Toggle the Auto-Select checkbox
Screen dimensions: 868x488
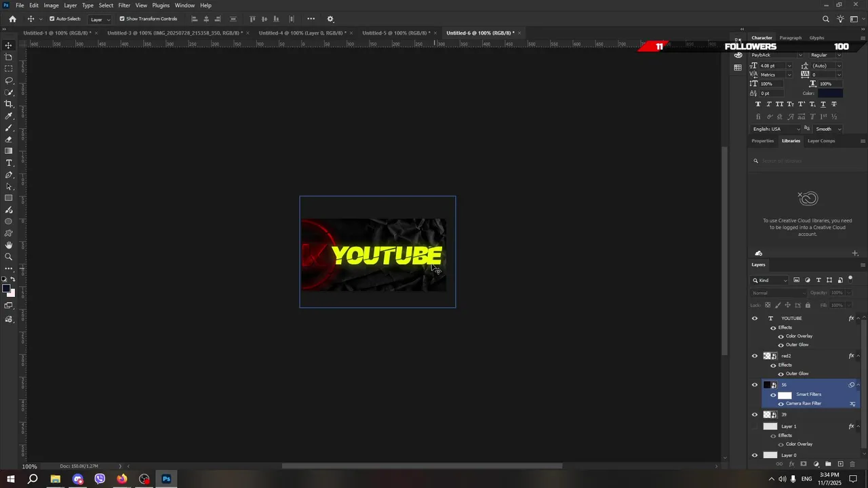tap(52, 19)
